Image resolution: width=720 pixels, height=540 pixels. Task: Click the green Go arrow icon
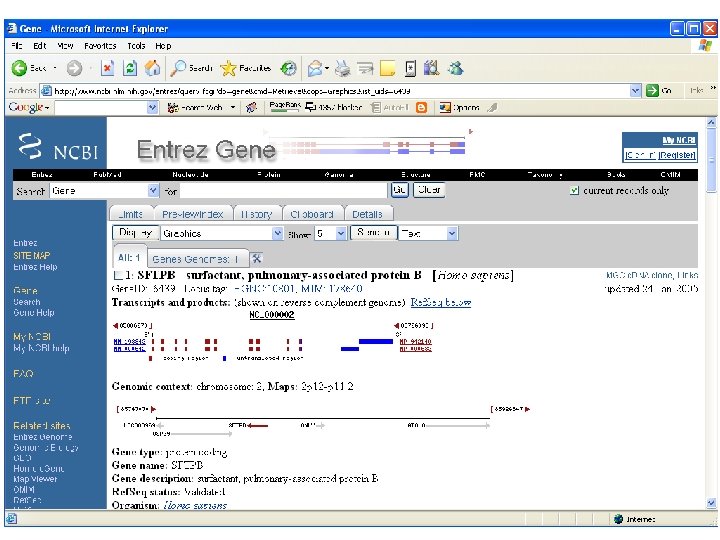coord(652,90)
